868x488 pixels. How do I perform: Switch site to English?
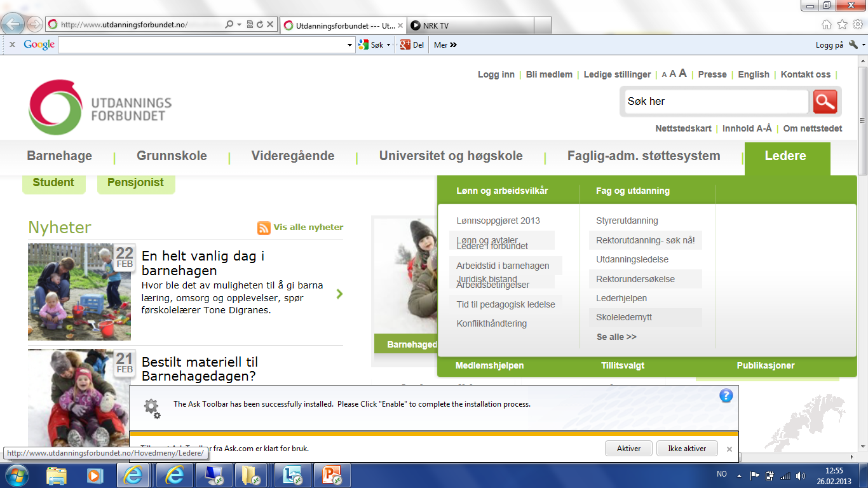[x=754, y=74]
